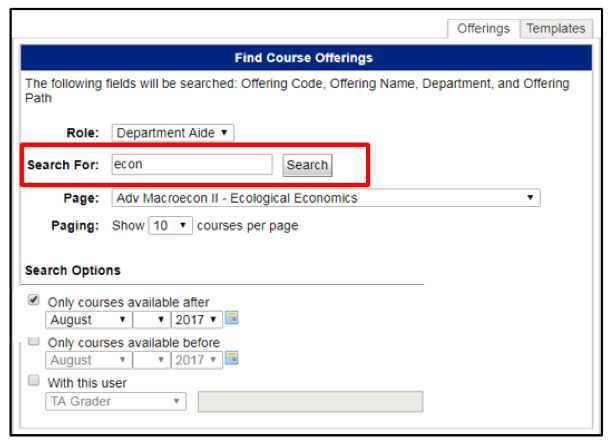Open year dropdown for 'available before' date
The height and width of the screenshot is (446, 614).
(x=196, y=360)
